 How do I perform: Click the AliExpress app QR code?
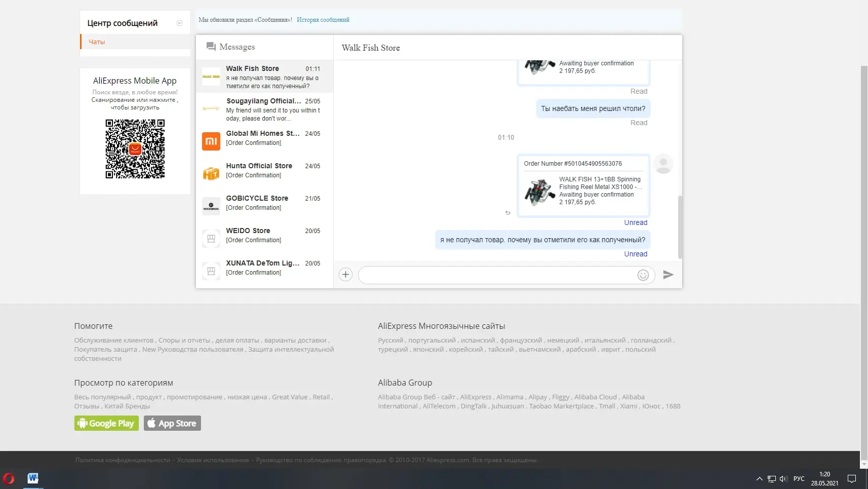point(135,149)
